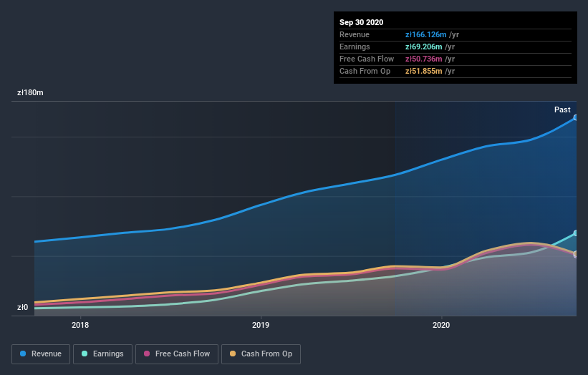Click the zł166.126m revenue value

coord(425,34)
